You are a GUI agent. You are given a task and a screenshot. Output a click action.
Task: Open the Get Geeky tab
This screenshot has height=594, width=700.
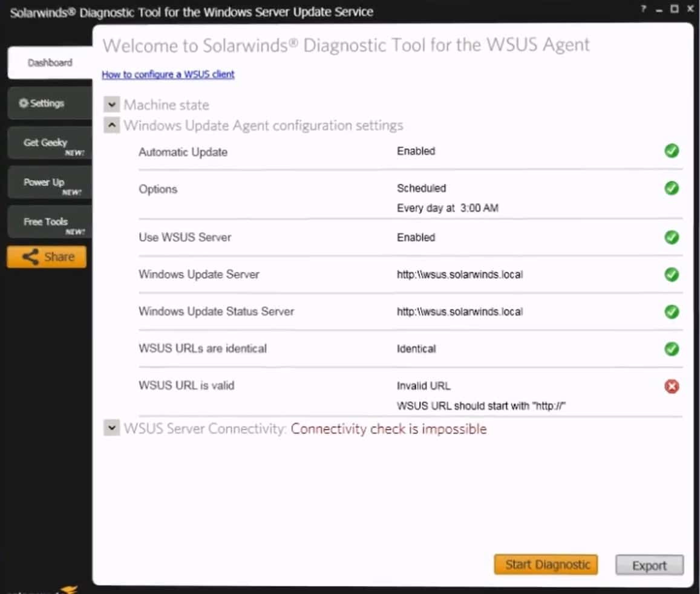click(x=50, y=143)
